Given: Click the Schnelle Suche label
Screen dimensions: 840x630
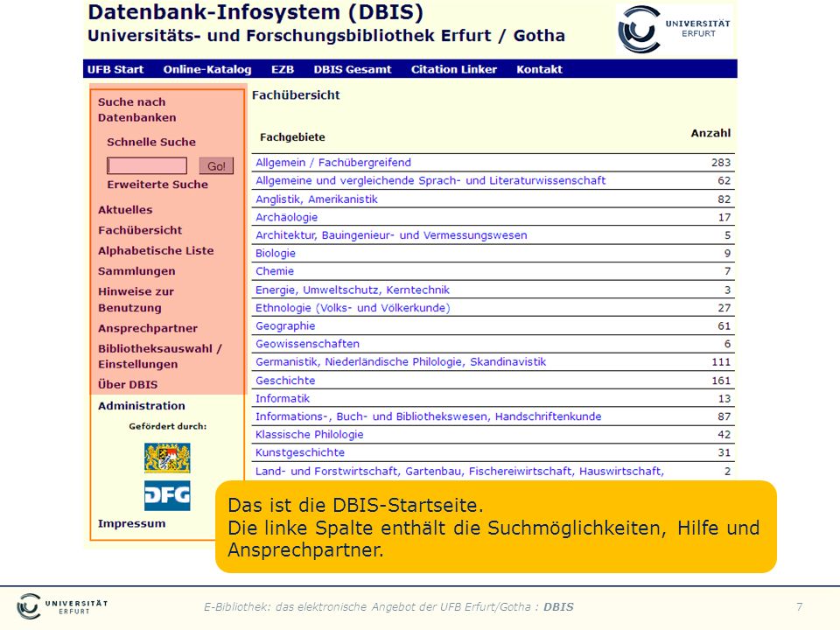Looking at the screenshot, I should [151, 142].
